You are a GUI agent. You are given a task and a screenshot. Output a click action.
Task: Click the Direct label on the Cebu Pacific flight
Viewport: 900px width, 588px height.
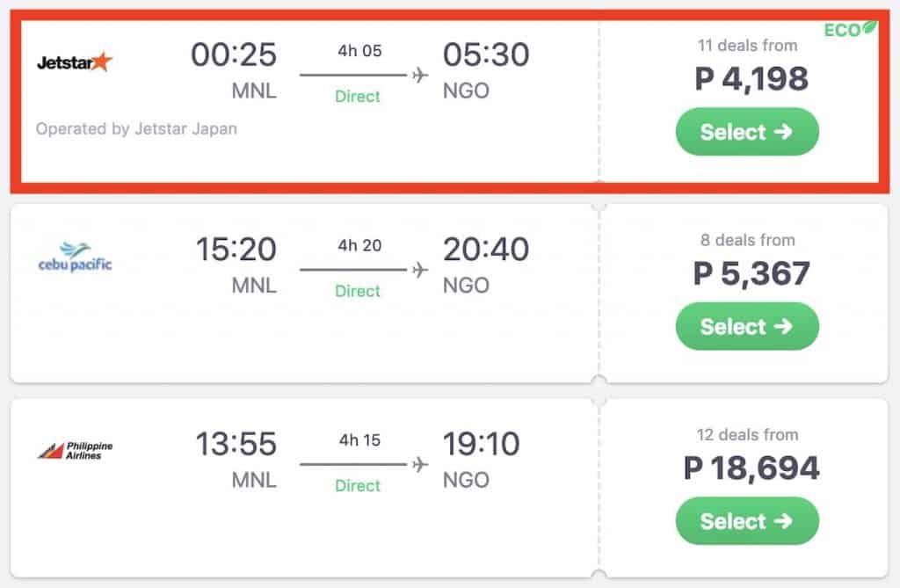(358, 292)
